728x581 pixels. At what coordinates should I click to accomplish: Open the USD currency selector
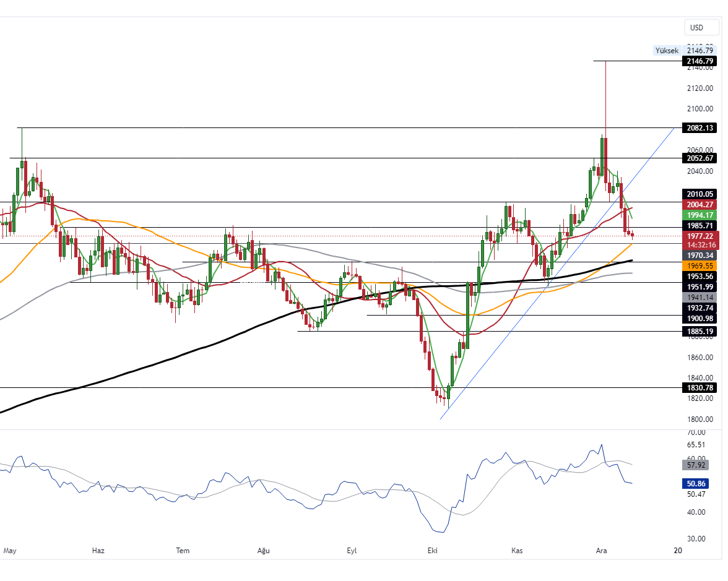pos(697,27)
